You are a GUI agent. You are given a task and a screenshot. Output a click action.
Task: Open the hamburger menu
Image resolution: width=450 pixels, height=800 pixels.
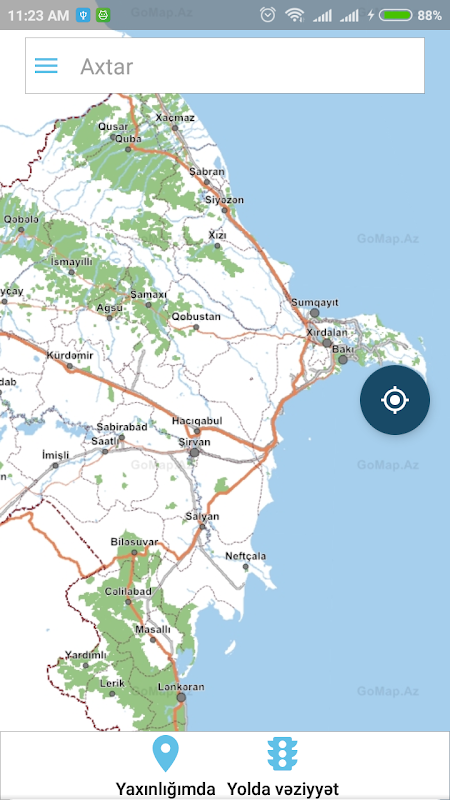click(46, 66)
